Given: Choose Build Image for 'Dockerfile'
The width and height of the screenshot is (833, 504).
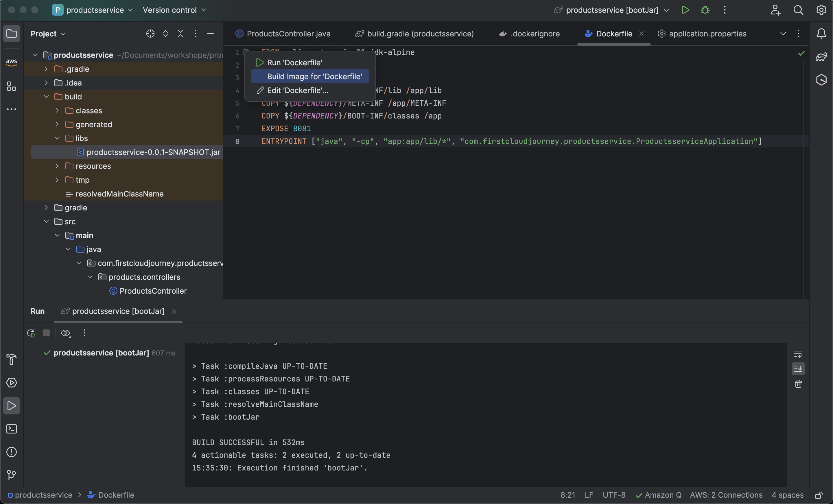Looking at the screenshot, I should click(310, 76).
